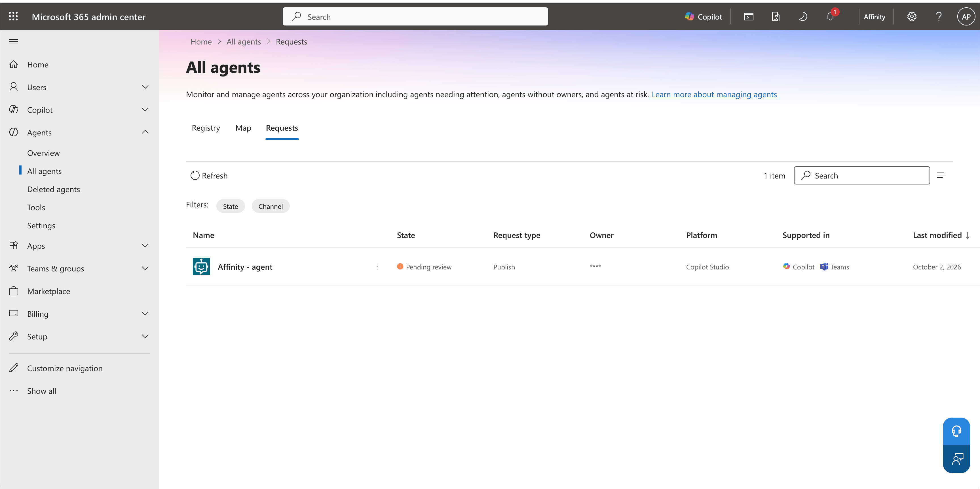This screenshot has height=489, width=980.
Task: Open the State filter
Action: pyautogui.click(x=231, y=206)
